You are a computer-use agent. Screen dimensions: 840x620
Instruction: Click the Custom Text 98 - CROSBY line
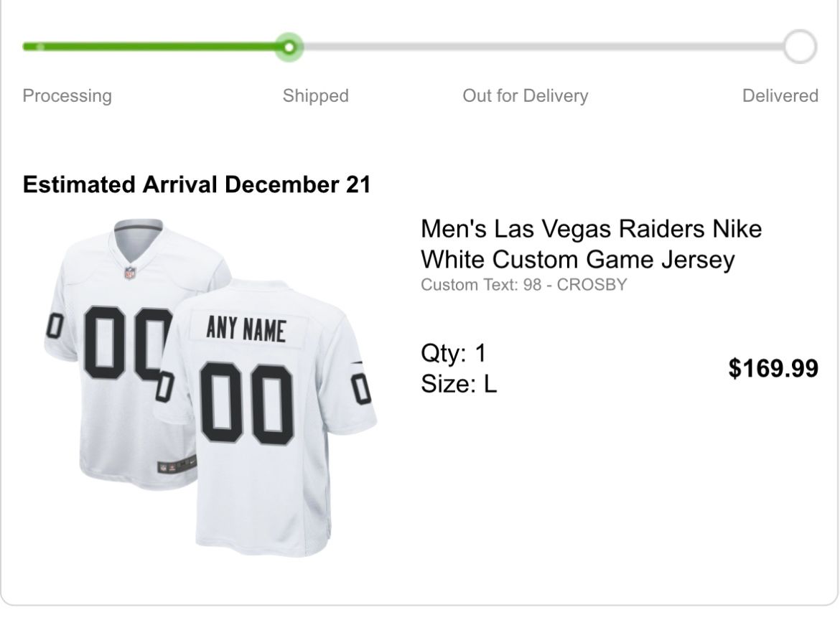[523, 285]
